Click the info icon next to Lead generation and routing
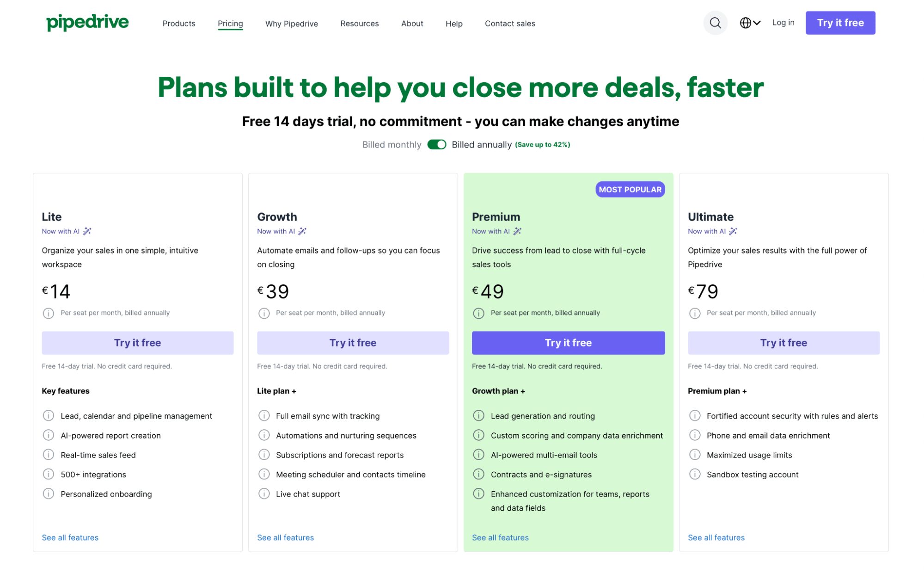 pos(479,415)
